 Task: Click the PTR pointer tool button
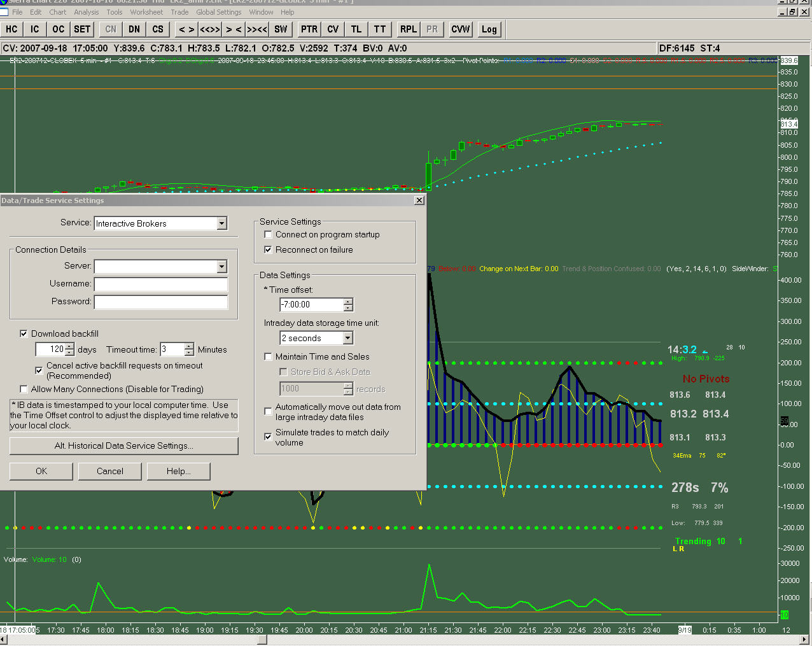pyautogui.click(x=309, y=29)
